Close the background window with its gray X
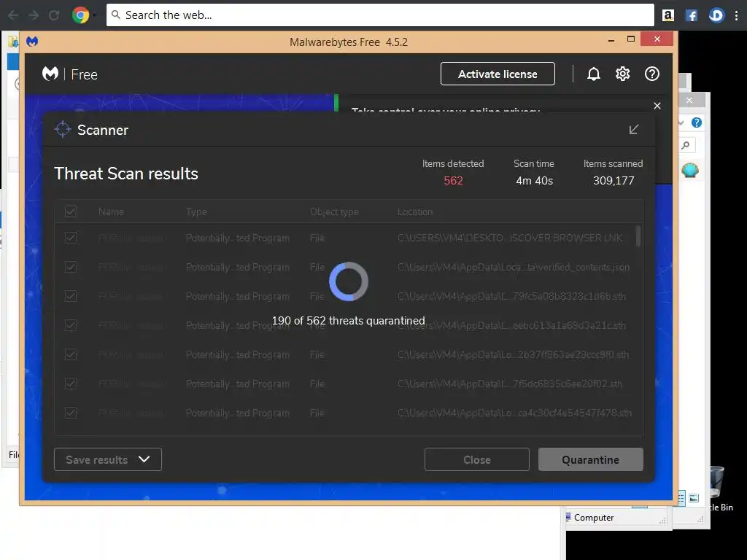This screenshot has width=747, height=560. click(x=689, y=100)
